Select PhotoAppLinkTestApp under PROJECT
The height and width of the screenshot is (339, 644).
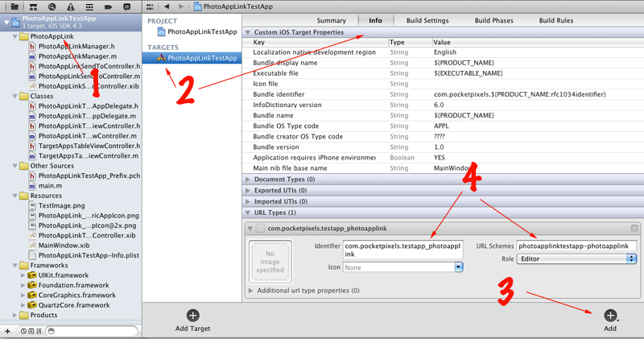pos(197,31)
